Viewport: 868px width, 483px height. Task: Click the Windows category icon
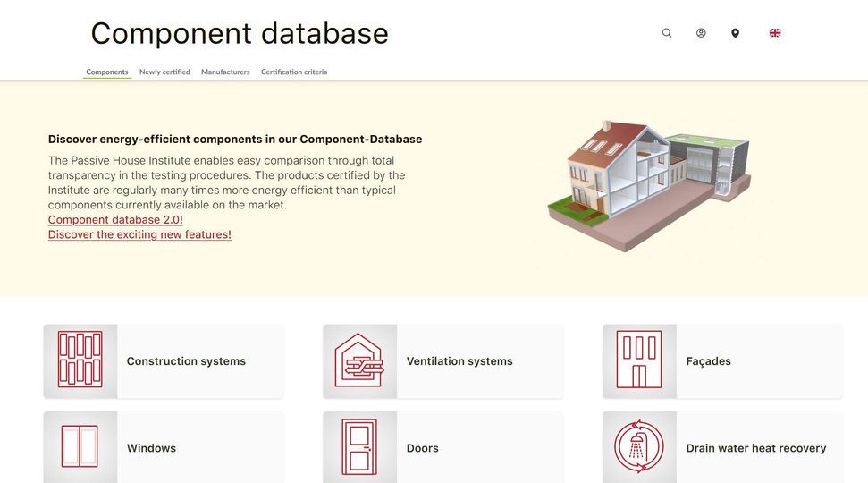80,446
